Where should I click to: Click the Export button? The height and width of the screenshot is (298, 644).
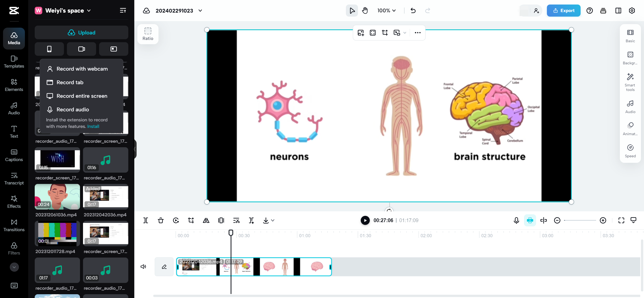pyautogui.click(x=563, y=11)
